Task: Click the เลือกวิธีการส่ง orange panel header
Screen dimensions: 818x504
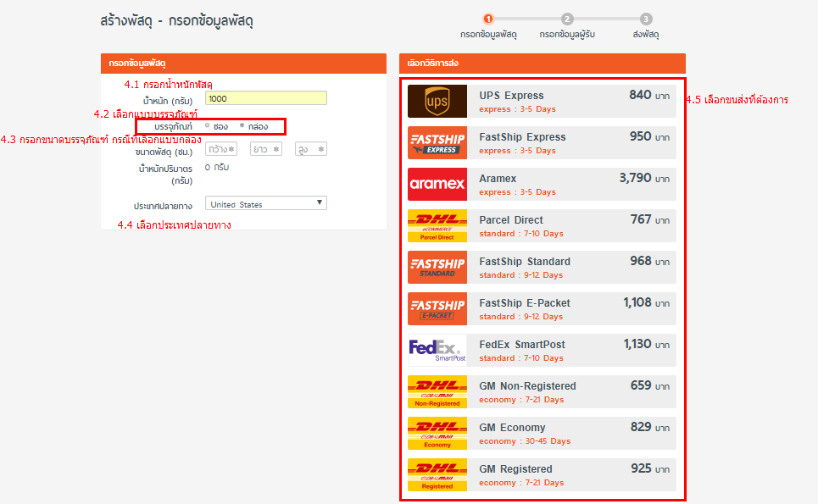Action: (x=542, y=63)
